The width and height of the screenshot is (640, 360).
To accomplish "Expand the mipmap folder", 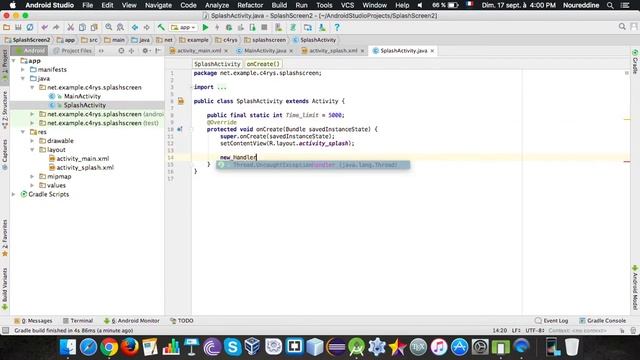I will pyautogui.click(x=32, y=176).
